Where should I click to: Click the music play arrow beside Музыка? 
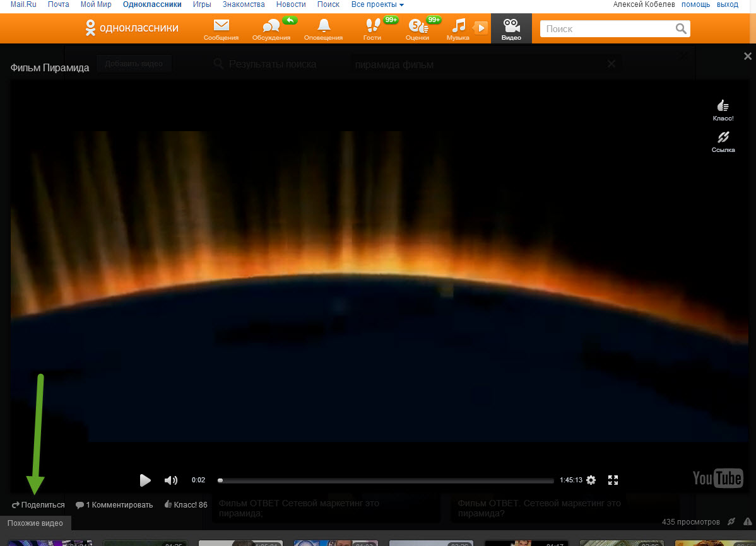[x=480, y=28]
